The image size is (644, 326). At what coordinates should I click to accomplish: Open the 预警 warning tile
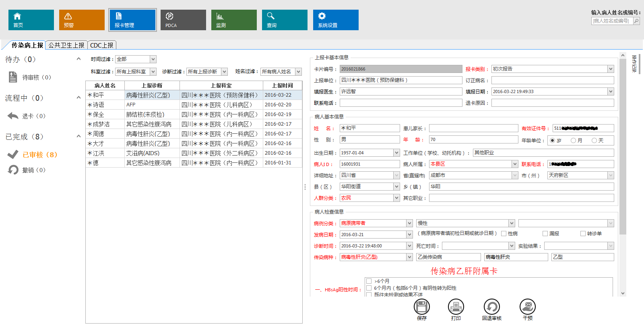pyautogui.click(x=82, y=20)
